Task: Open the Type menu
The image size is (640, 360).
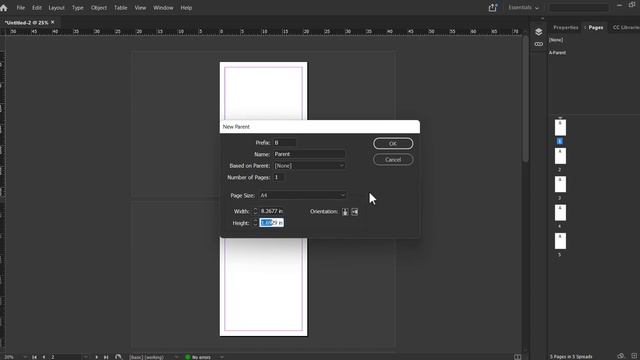Action: [x=78, y=8]
